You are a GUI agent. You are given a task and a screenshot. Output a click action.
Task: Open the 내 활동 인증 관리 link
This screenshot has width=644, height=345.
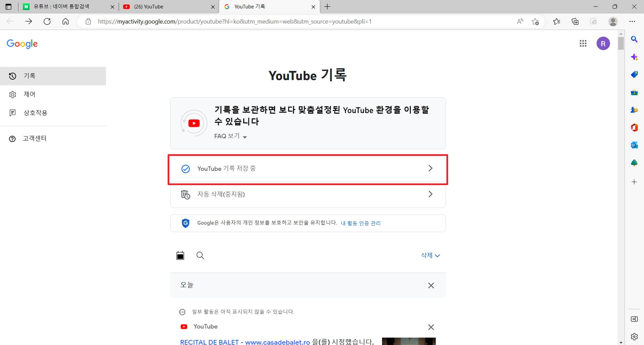(361, 223)
